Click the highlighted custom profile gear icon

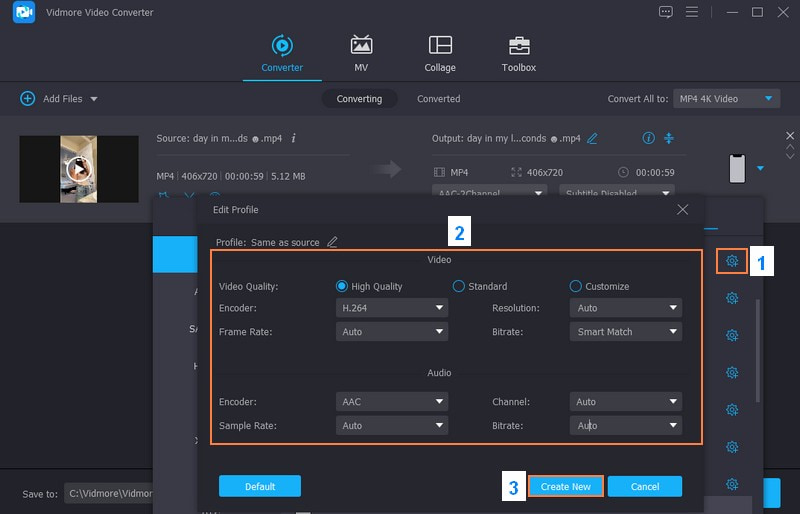coord(732,261)
